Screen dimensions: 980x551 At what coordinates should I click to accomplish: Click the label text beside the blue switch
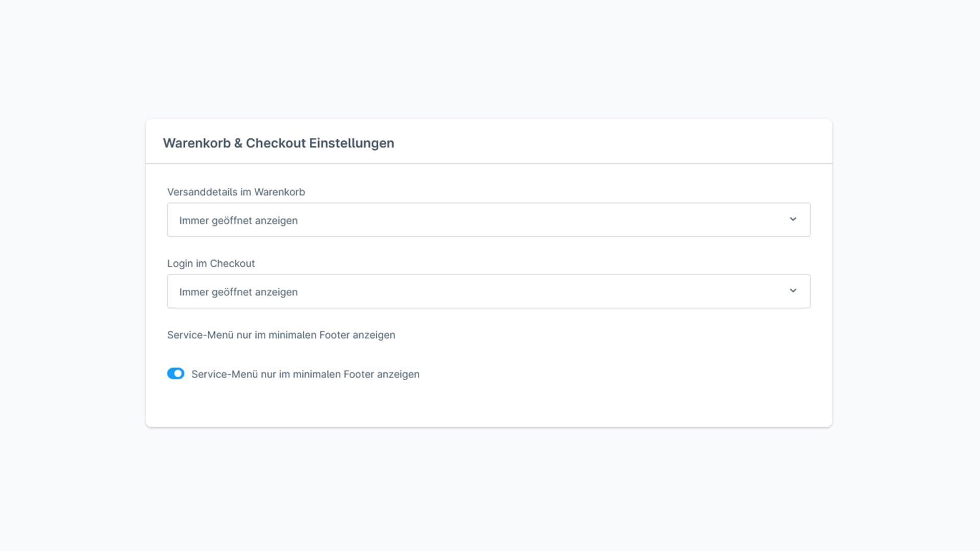pyautogui.click(x=305, y=374)
